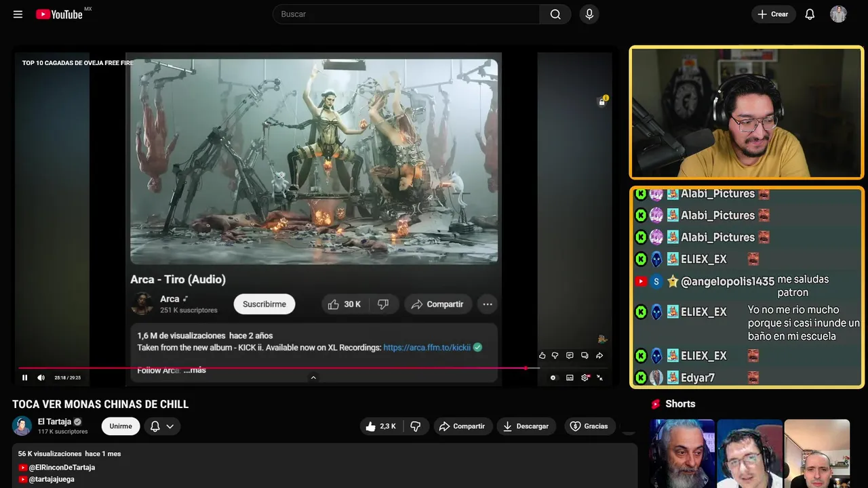The width and height of the screenshot is (868, 488).
Task: Open @tartajajuega channel link
Action: [x=52, y=479]
